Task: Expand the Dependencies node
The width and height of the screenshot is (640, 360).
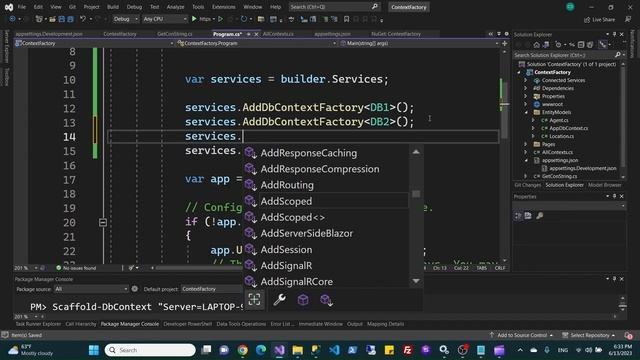Action: (x=526, y=88)
